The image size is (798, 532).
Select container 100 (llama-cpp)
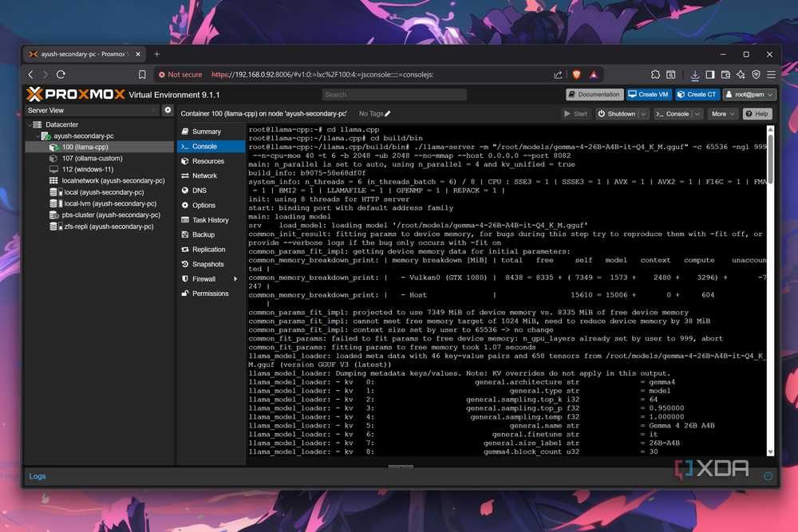coord(85,147)
